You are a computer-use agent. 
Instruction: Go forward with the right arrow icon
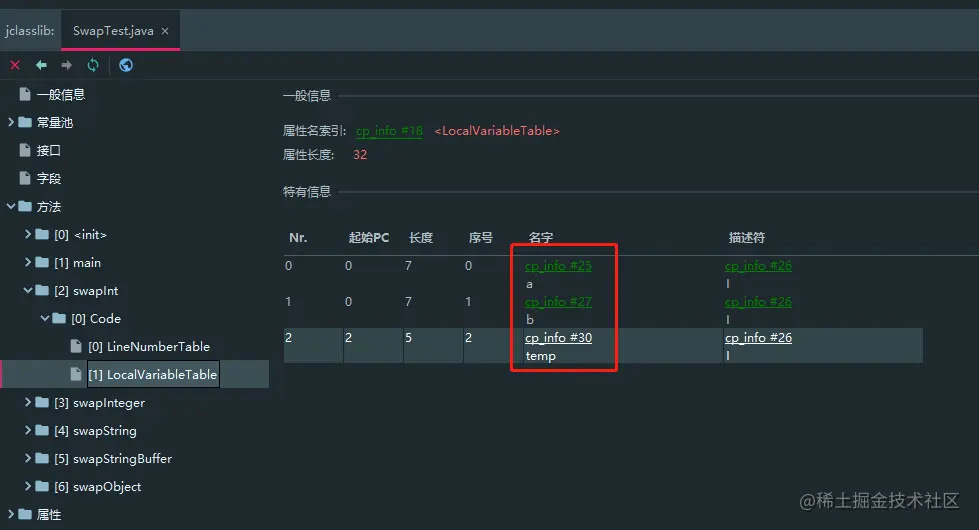click(66, 65)
